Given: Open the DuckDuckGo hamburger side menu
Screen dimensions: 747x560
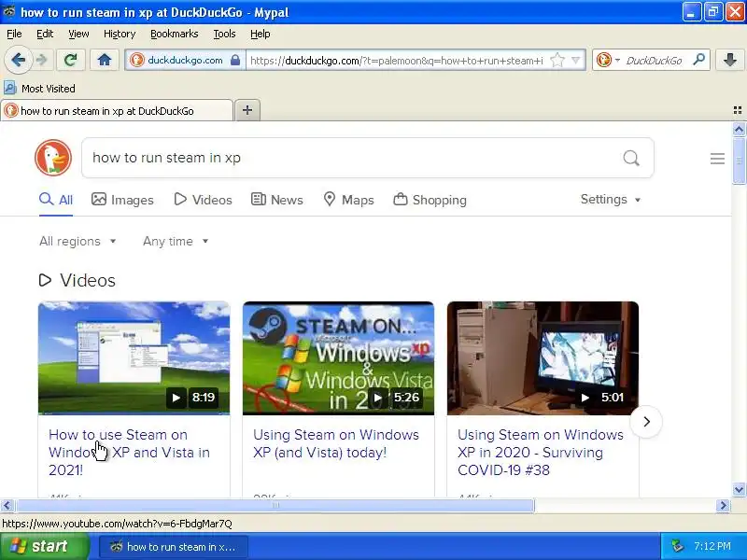Looking at the screenshot, I should (x=717, y=158).
